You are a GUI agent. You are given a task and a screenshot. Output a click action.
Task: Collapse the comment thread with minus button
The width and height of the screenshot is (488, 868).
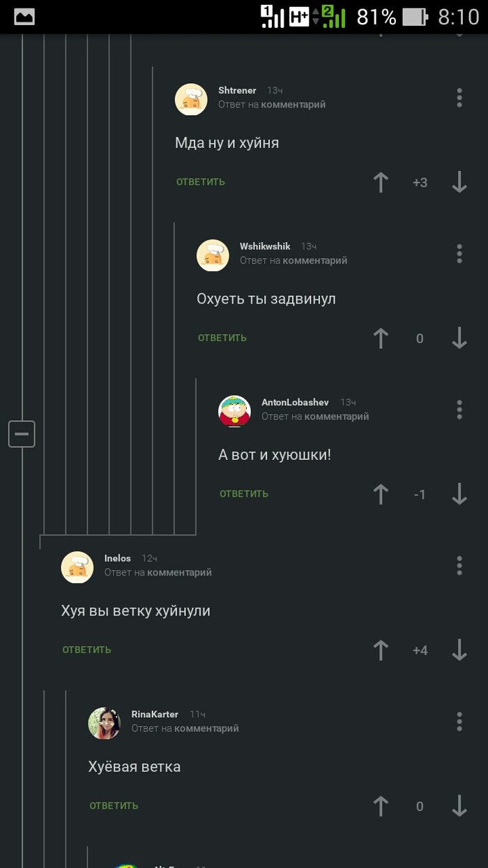(22, 434)
